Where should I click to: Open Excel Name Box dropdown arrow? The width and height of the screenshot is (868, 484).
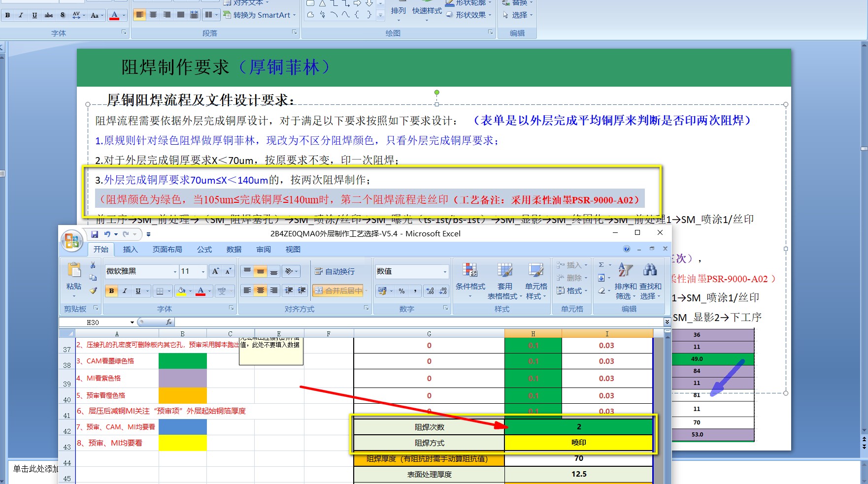point(132,323)
